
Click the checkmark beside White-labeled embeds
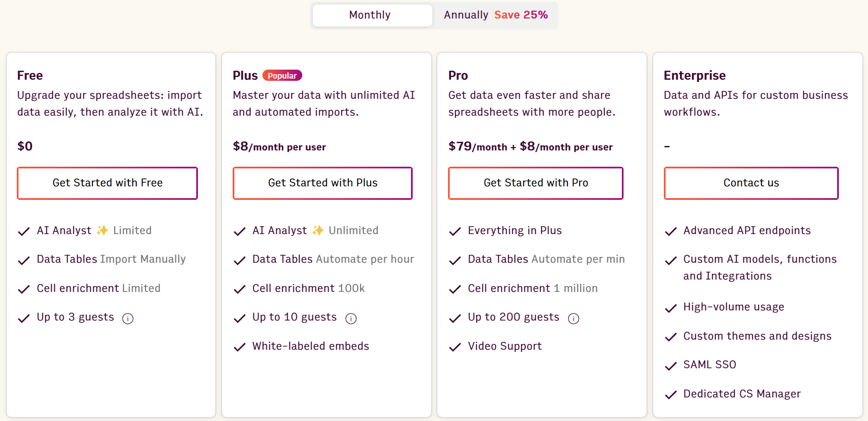[x=239, y=346]
